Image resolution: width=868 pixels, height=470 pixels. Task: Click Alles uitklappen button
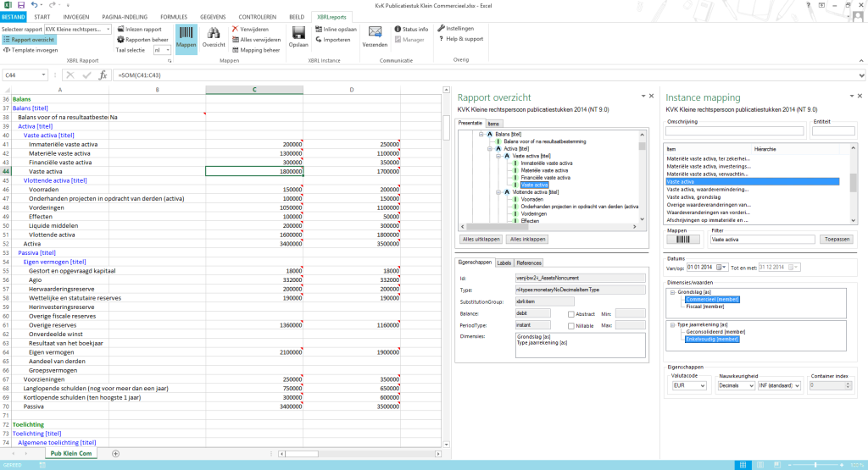tap(481, 240)
